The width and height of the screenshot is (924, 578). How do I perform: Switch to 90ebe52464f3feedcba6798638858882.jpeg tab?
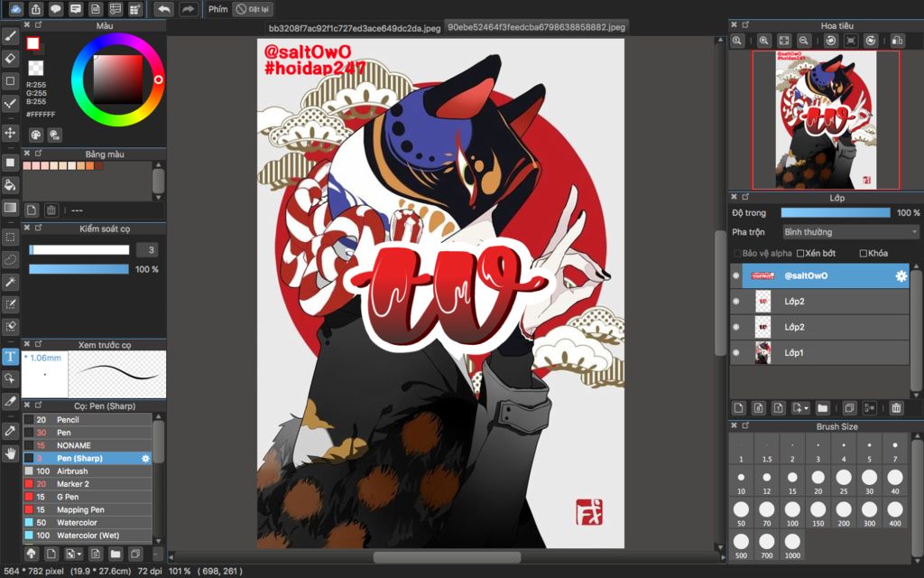point(536,27)
